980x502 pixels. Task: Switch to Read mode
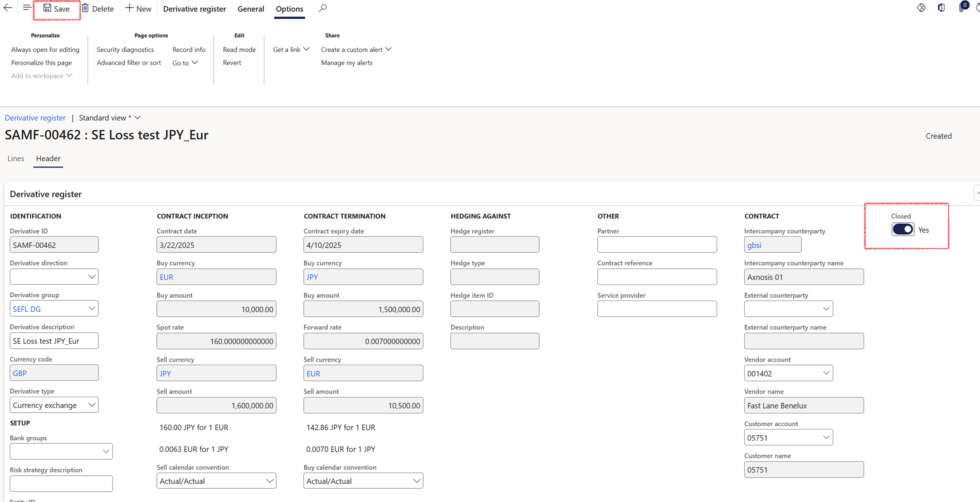click(239, 49)
